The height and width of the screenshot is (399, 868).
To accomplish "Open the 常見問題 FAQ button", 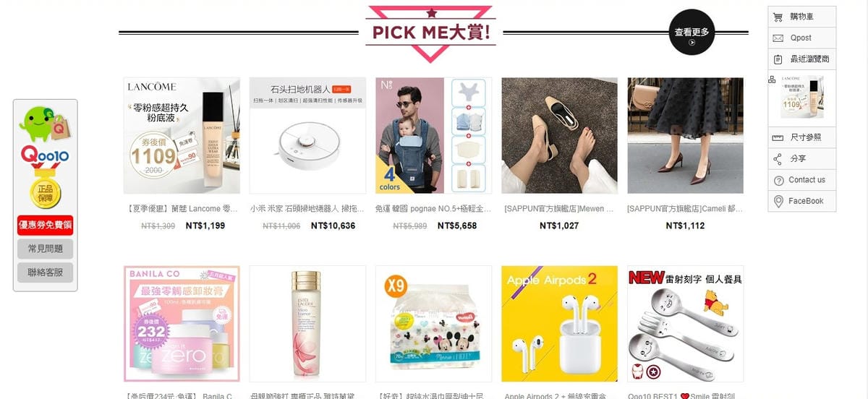I will 45,249.
